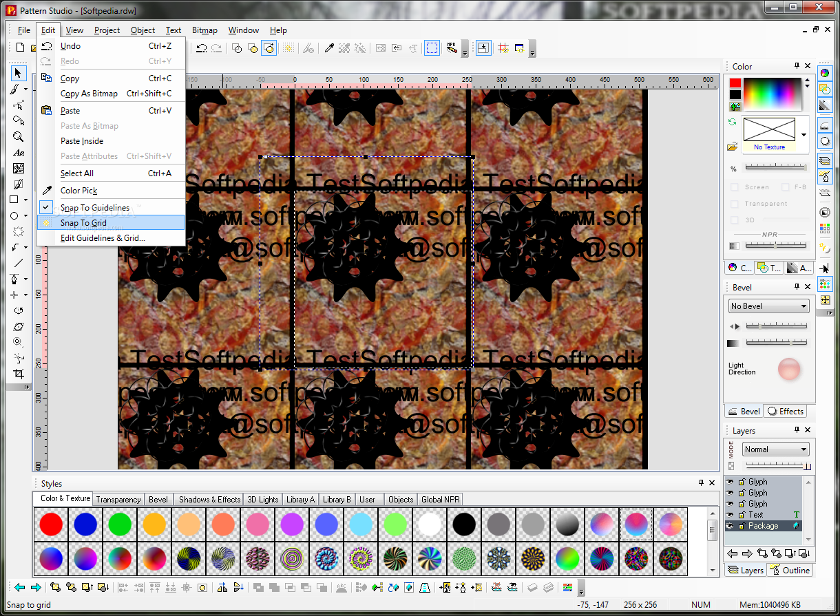The image size is (840, 616).
Task: Click the Styles panel down scroll arrow
Action: [713, 570]
